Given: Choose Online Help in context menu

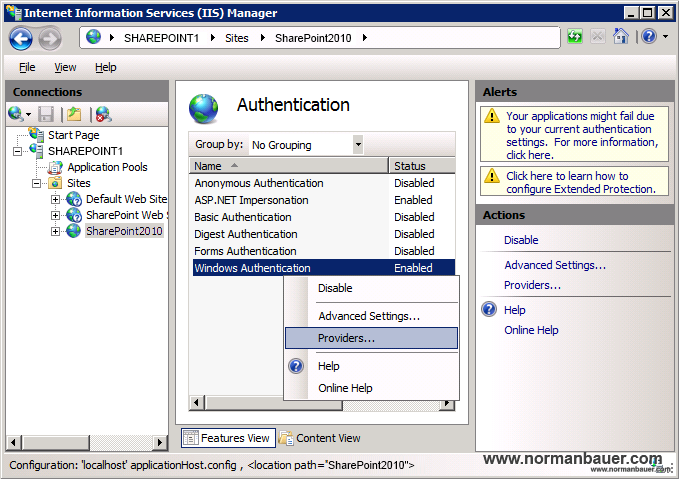Looking at the screenshot, I should (x=371, y=388).
